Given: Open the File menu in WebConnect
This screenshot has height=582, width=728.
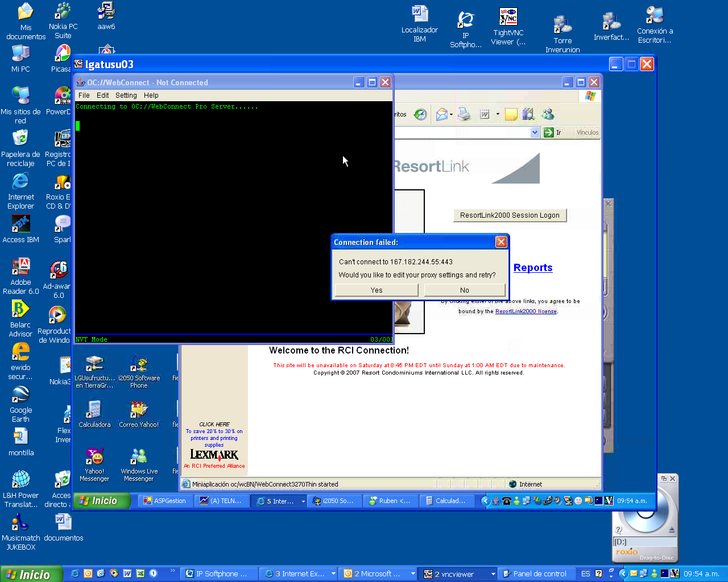Looking at the screenshot, I should (84, 95).
